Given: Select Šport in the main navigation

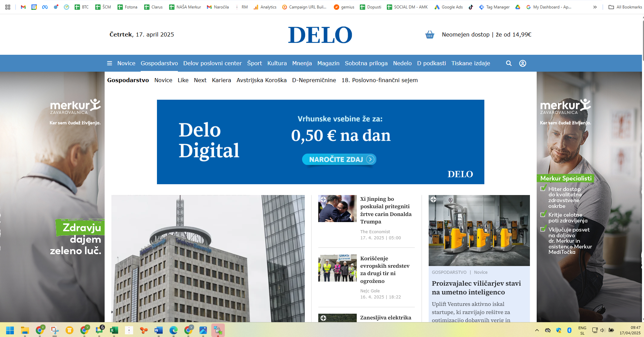Looking at the screenshot, I should [254, 63].
